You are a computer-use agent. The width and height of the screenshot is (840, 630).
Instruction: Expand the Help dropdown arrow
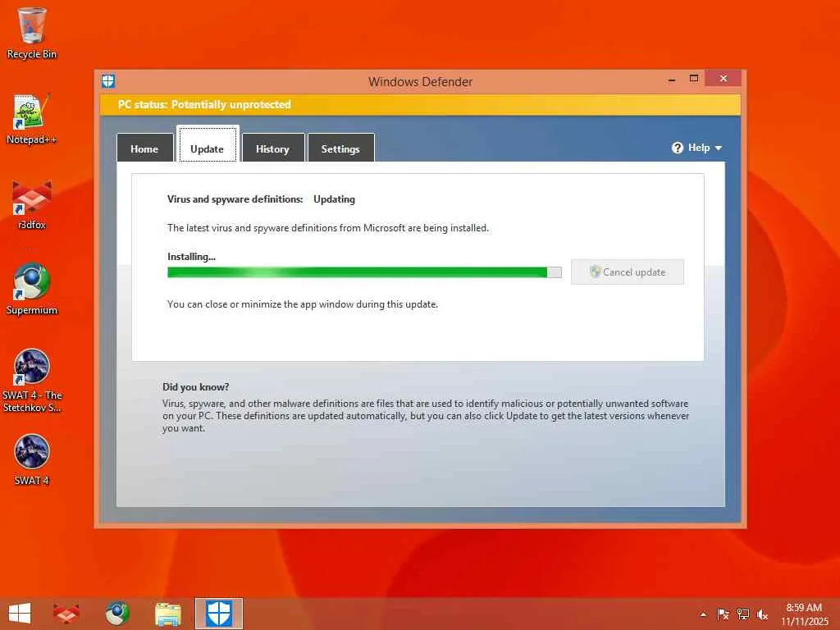click(x=719, y=148)
